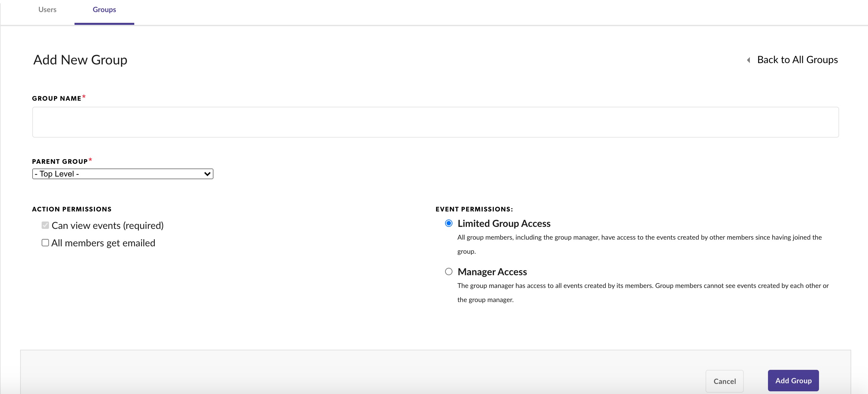Select the Groups tab
The width and height of the screenshot is (868, 394).
[x=104, y=10]
